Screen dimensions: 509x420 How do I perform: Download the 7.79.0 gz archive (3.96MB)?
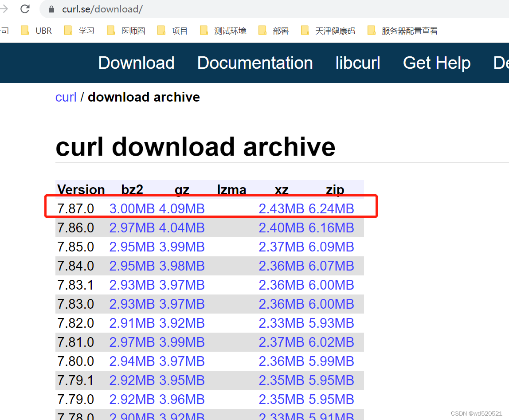coord(182,400)
